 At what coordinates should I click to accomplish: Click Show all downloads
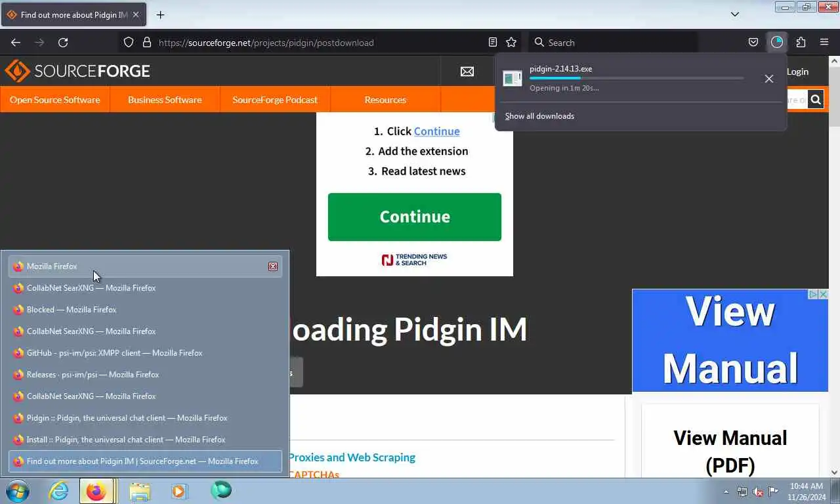pyautogui.click(x=539, y=116)
